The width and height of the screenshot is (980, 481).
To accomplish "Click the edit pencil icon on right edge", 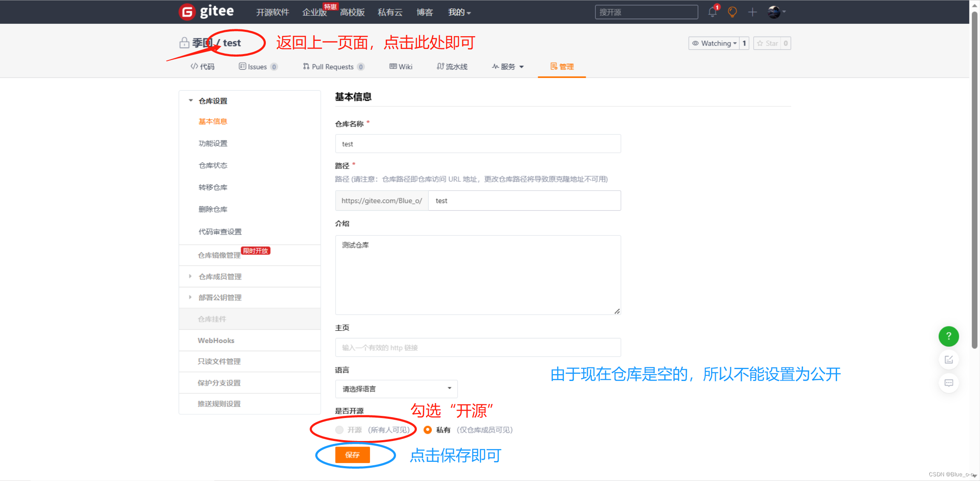I will tap(948, 359).
